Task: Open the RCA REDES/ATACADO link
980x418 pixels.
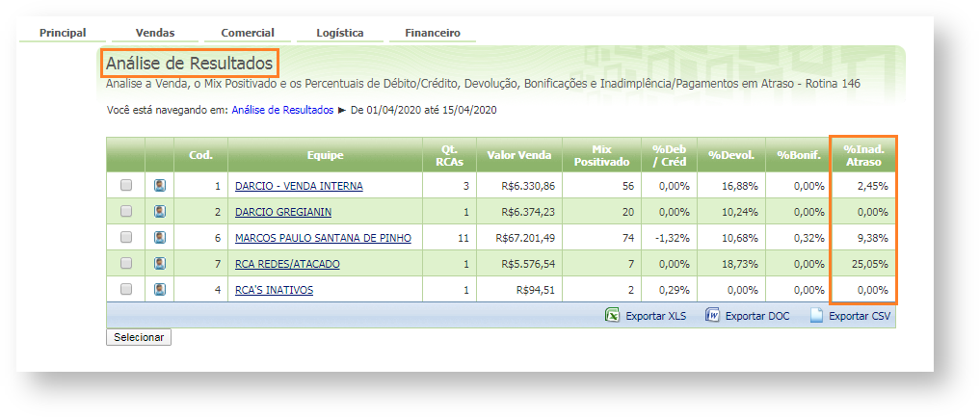Action: coord(287,264)
